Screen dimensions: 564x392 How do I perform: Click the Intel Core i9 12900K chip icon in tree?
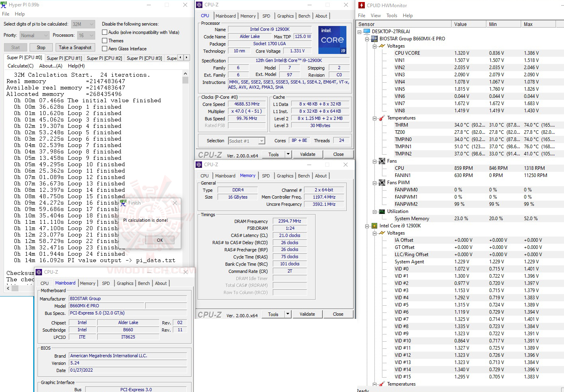(374, 226)
